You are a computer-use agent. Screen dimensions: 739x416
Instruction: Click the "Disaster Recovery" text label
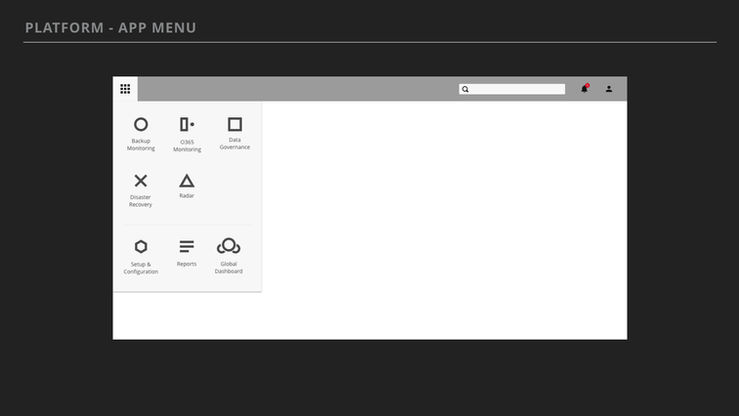(140, 201)
